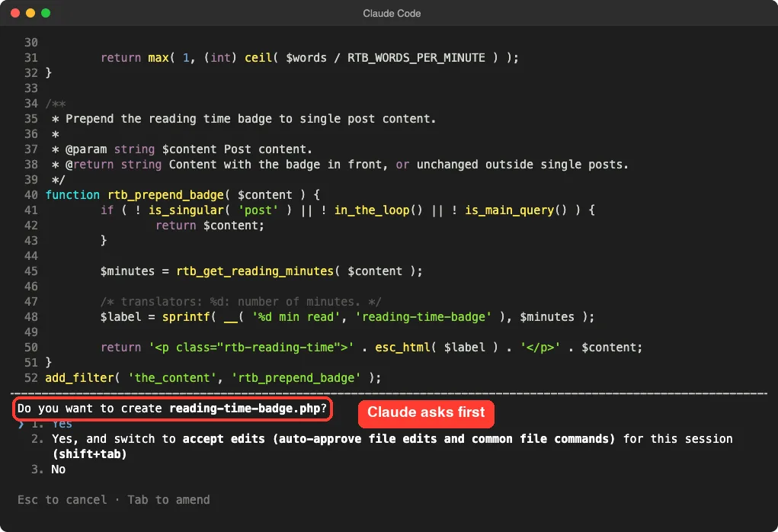778x532 pixels.
Task: Click the selection arrow beside option 1
Action: pyautogui.click(x=21, y=425)
